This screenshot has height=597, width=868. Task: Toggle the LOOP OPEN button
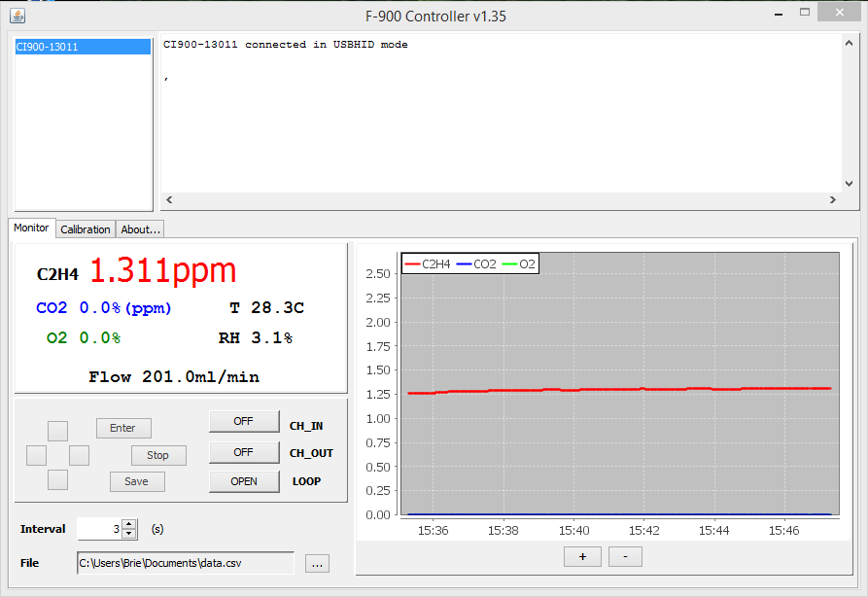point(244,482)
